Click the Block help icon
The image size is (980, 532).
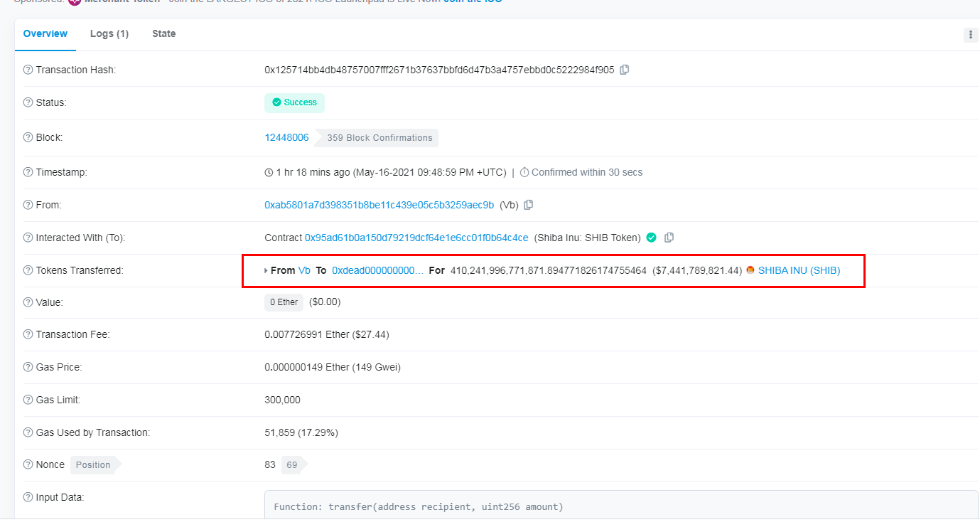coord(28,137)
